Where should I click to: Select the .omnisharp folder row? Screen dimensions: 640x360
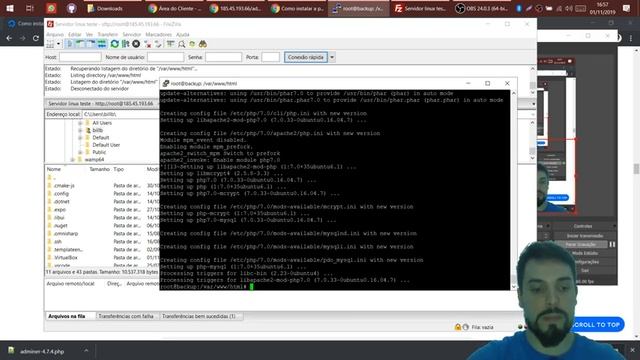point(102,233)
